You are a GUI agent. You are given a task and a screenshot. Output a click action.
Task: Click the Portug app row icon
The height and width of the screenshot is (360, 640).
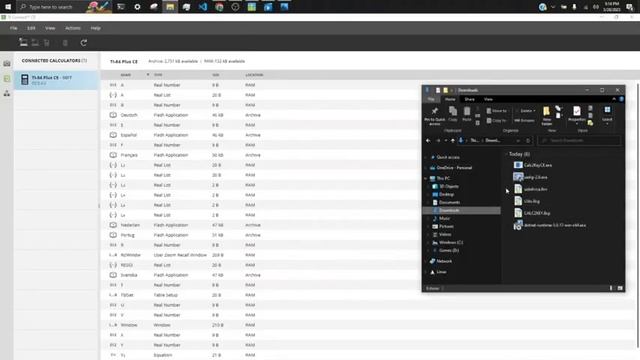point(113,235)
